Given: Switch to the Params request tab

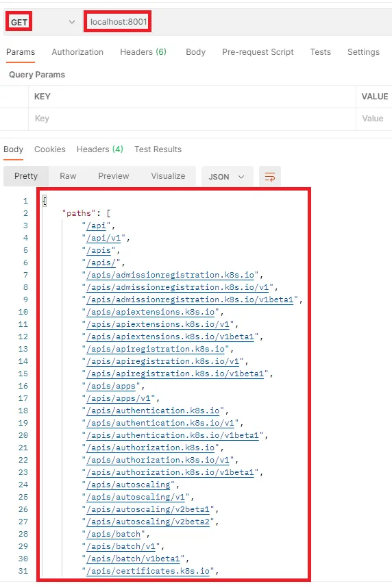Looking at the screenshot, I should 21,52.
